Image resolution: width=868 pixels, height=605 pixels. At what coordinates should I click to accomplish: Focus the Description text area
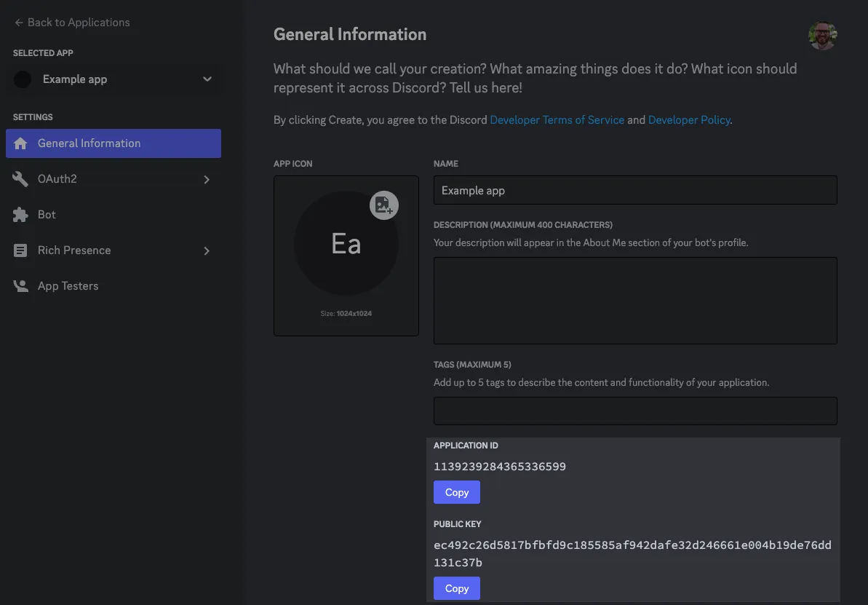(x=634, y=300)
